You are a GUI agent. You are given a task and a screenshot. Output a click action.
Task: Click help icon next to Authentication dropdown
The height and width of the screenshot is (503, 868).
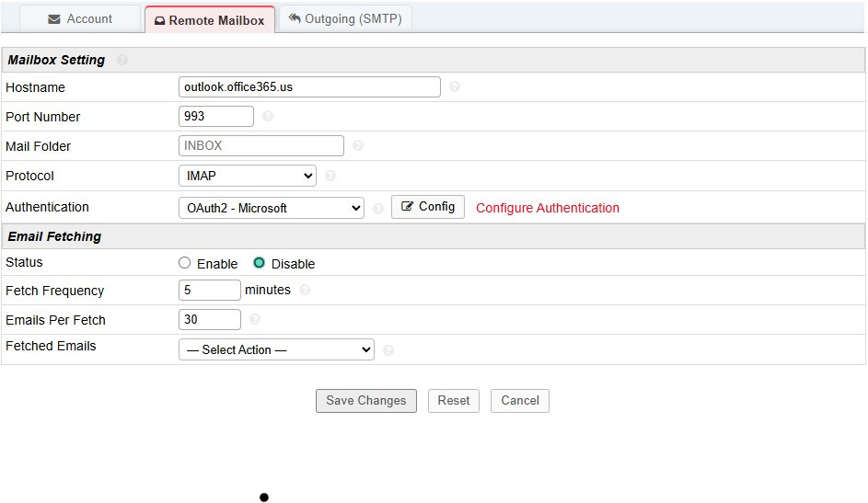(x=378, y=209)
